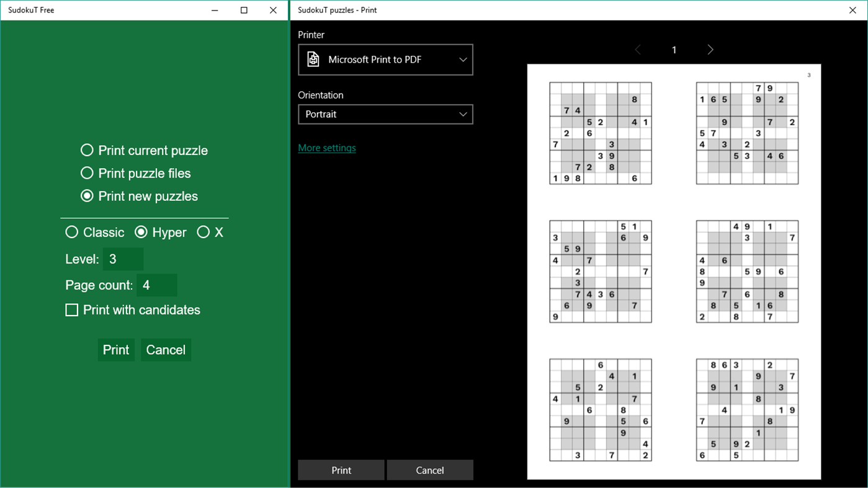Click the top-left sudoku puzzle in the preview
The width and height of the screenshot is (868, 488).
tap(600, 132)
